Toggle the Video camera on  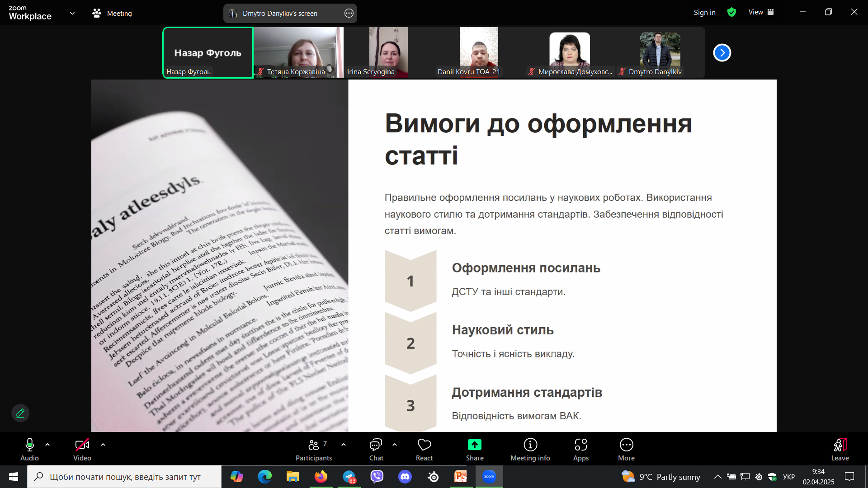82,445
